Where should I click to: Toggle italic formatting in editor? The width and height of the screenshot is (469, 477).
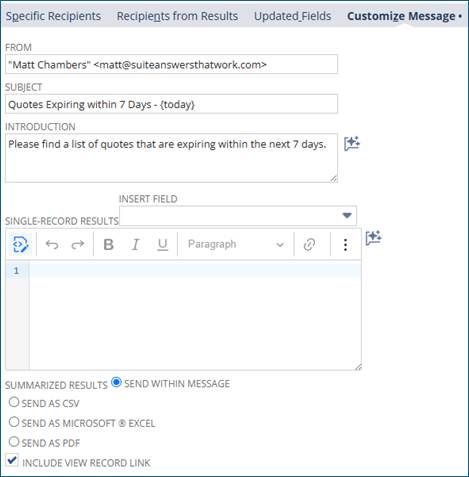tap(135, 245)
